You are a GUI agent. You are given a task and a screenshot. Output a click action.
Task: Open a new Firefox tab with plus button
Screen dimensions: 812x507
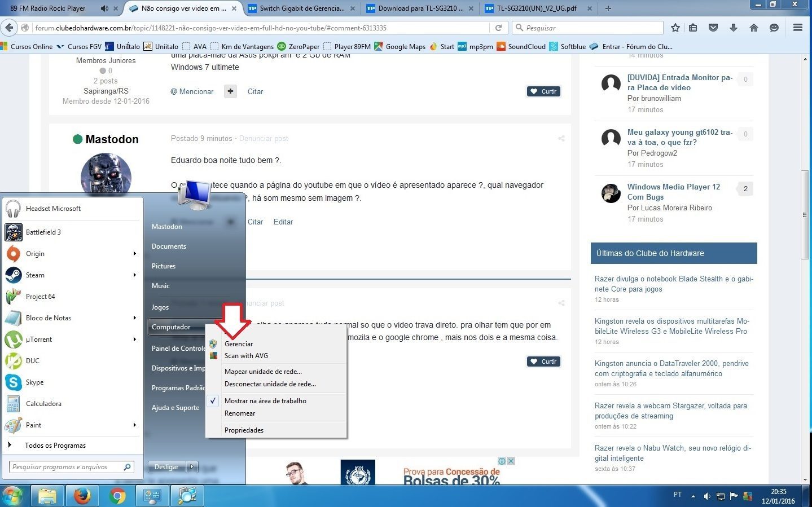coord(608,8)
